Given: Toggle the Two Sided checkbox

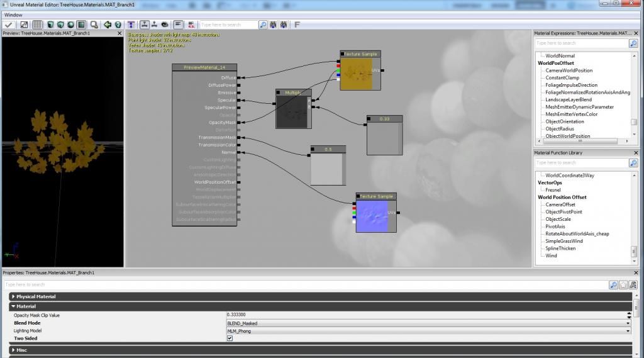Looking at the screenshot, I should pyautogui.click(x=230, y=338).
